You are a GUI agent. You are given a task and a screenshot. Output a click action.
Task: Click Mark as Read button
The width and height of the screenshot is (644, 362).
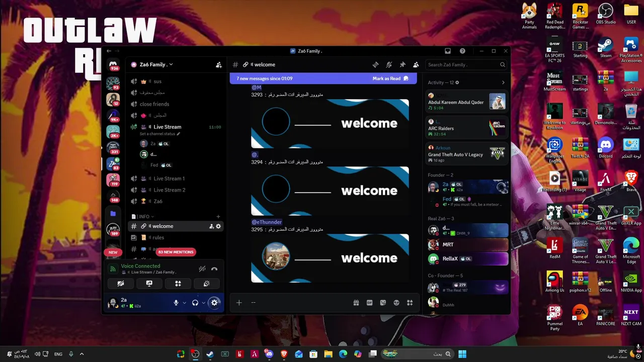click(390, 78)
